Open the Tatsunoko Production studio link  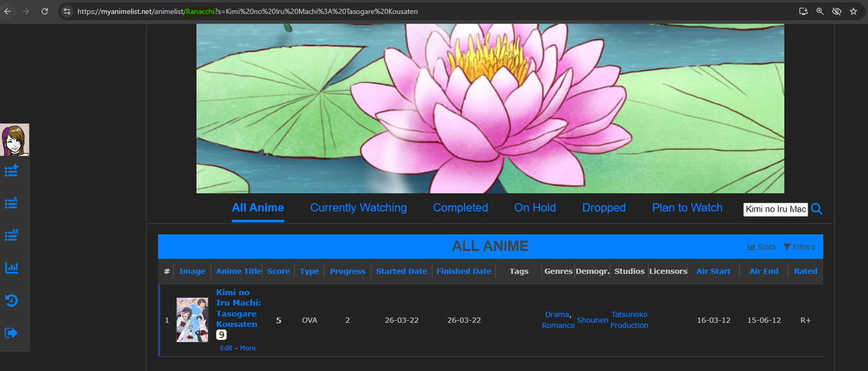629,320
